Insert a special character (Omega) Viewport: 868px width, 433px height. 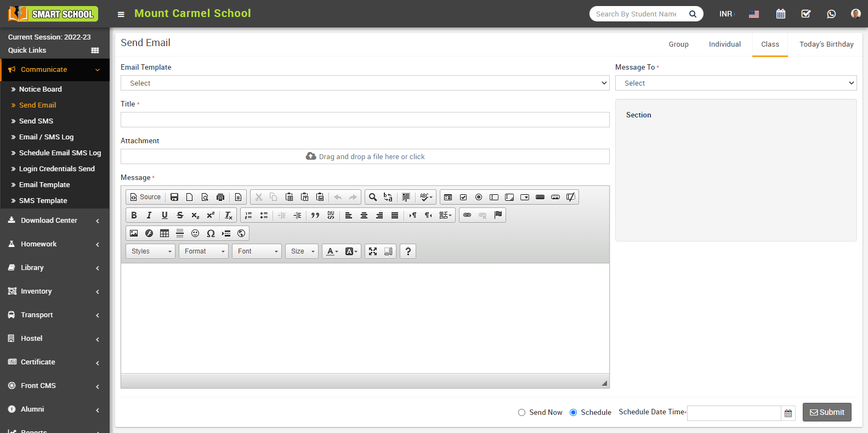tap(211, 233)
